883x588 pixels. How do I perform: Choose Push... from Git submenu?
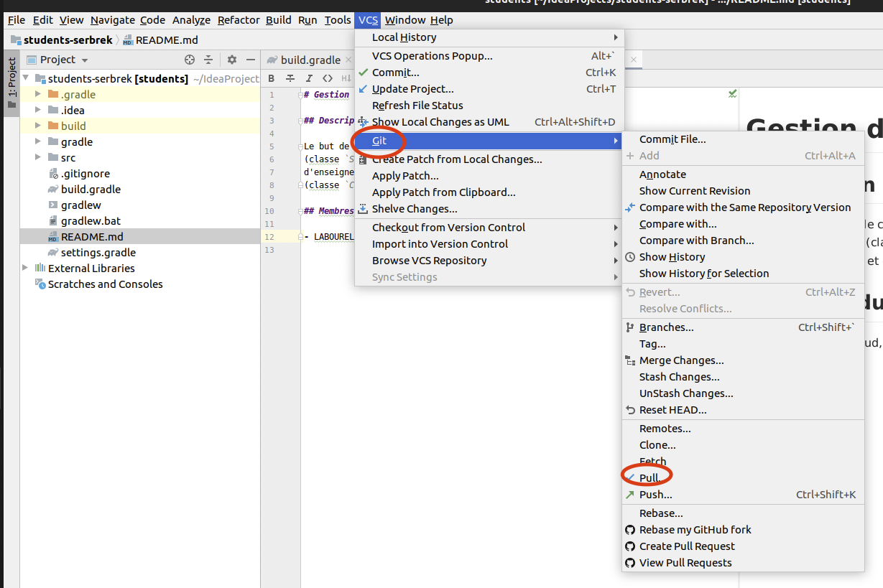655,495
